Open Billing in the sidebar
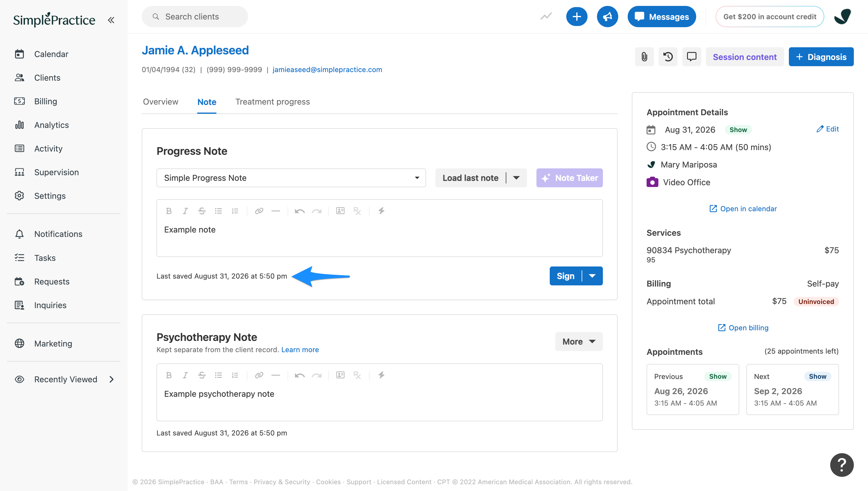 45,101
